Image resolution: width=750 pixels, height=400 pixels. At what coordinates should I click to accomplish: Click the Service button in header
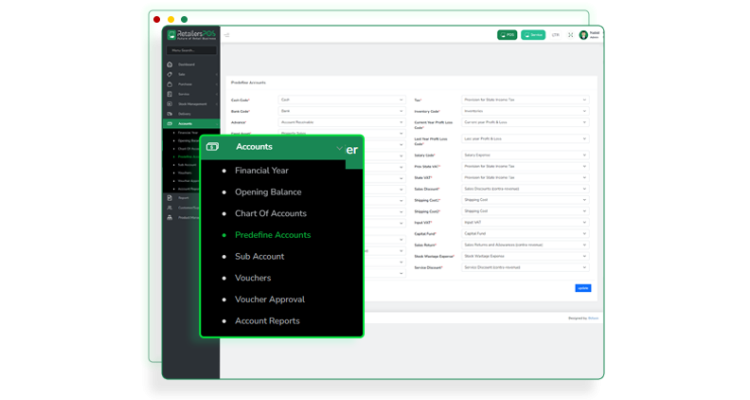coord(533,35)
